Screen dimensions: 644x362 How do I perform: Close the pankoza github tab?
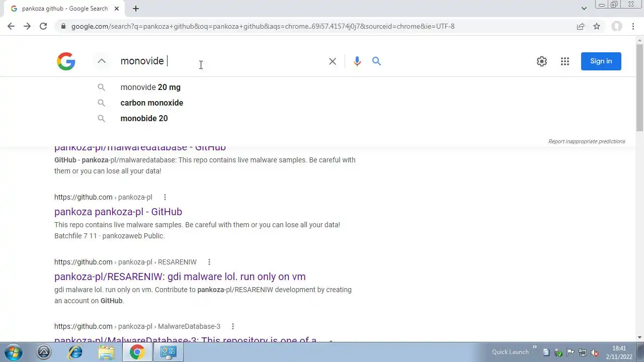tap(117, 9)
